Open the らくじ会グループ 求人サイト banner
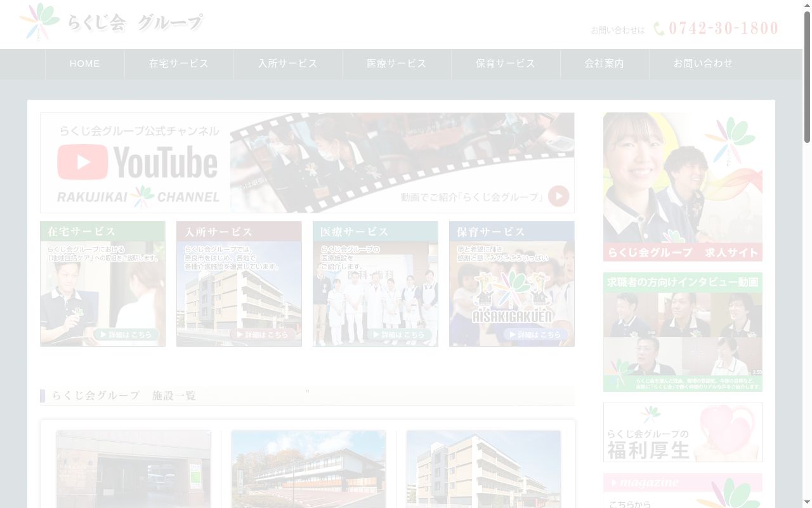Screen dimensions: 812x508 [683, 187]
